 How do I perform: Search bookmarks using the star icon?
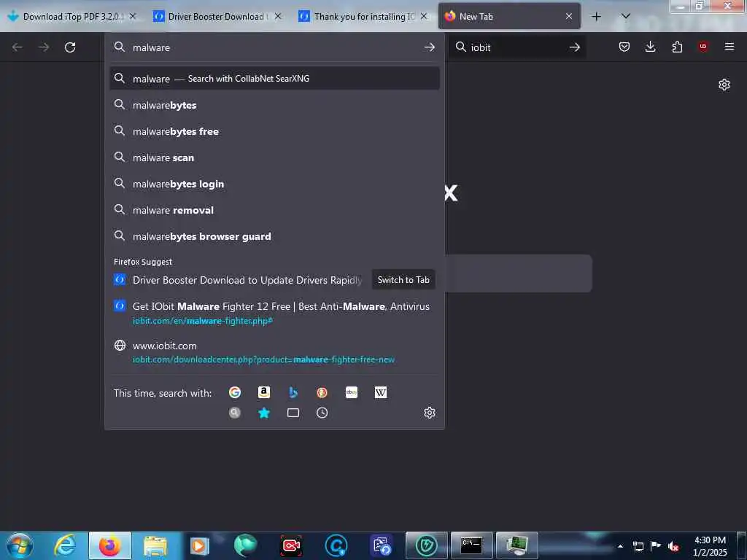[x=264, y=413]
